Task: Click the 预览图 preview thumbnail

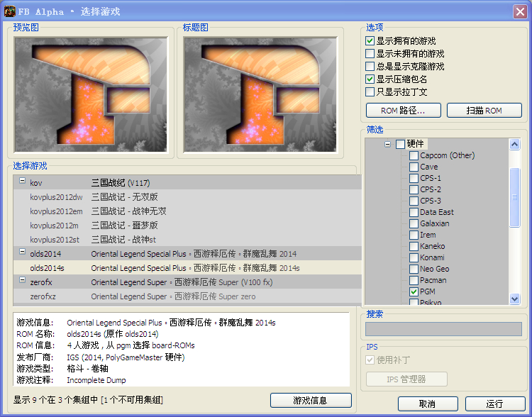Action: click(x=91, y=94)
